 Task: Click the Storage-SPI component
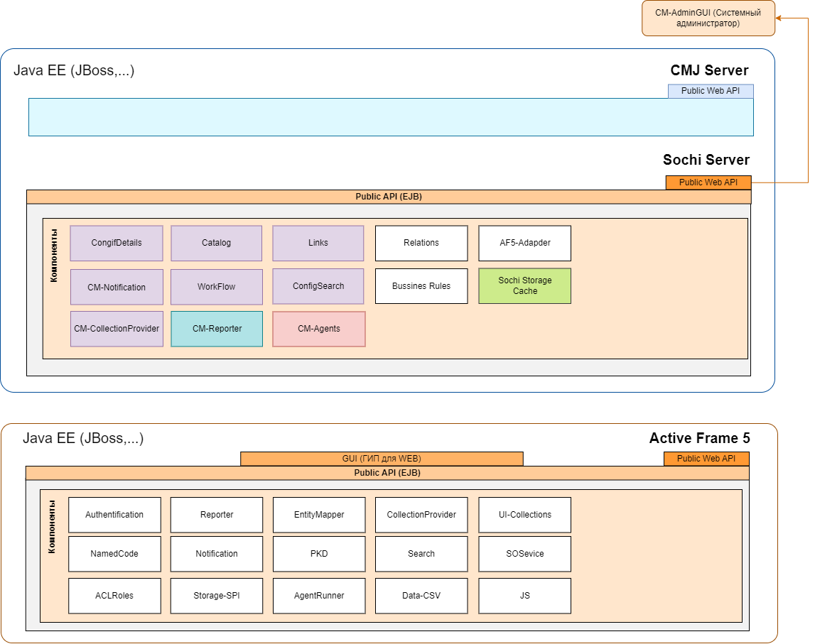coord(217,596)
